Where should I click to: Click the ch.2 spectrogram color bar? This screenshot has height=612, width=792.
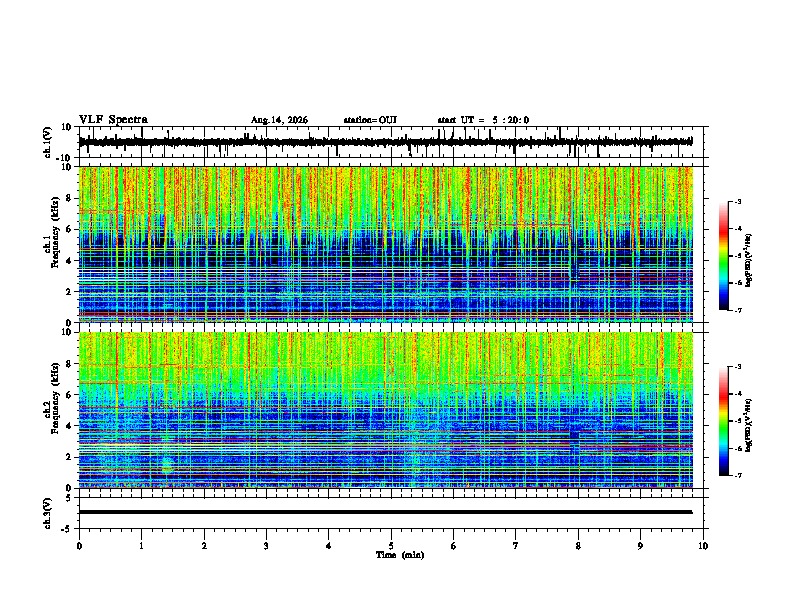click(724, 421)
